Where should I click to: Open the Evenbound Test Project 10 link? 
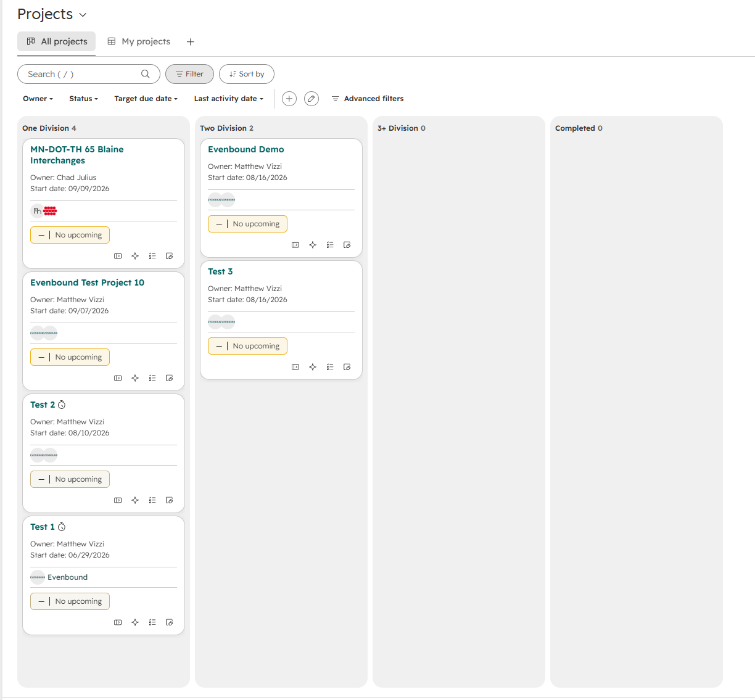(x=88, y=282)
